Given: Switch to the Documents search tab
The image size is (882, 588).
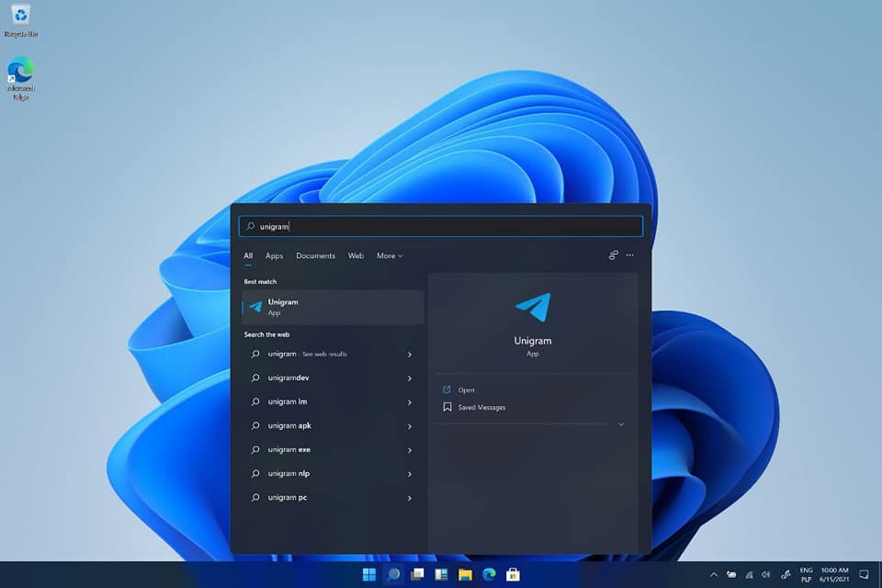Looking at the screenshot, I should (x=315, y=255).
